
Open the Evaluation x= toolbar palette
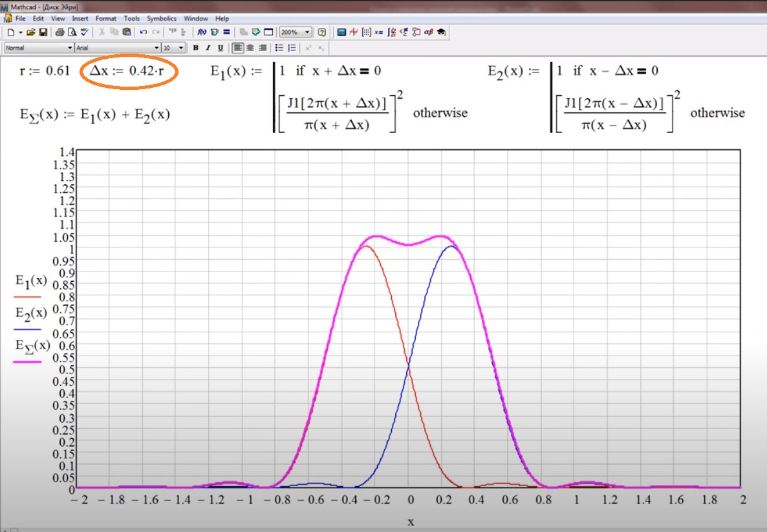pos(378,32)
